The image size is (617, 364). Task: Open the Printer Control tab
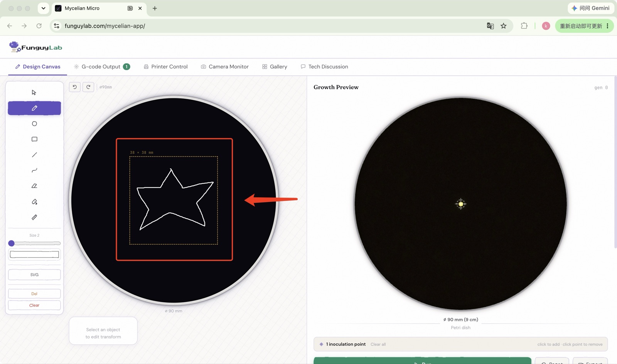pyautogui.click(x=165, y=67)
